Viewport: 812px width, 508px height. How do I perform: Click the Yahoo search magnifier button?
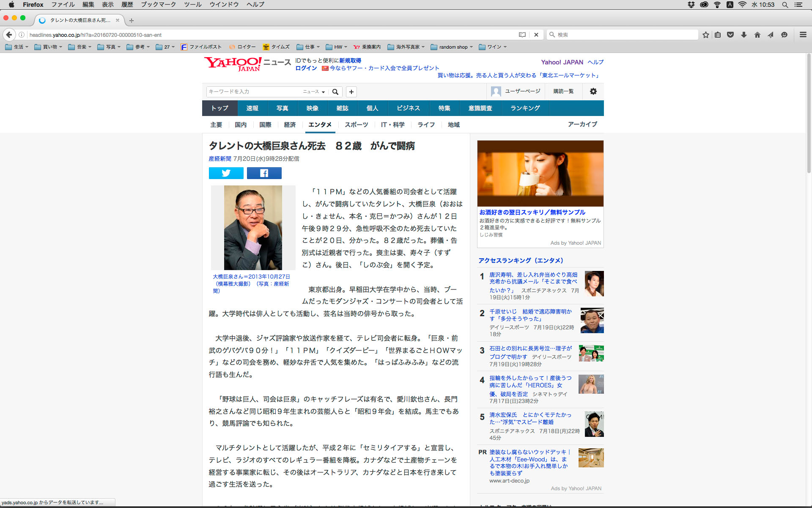335,92
